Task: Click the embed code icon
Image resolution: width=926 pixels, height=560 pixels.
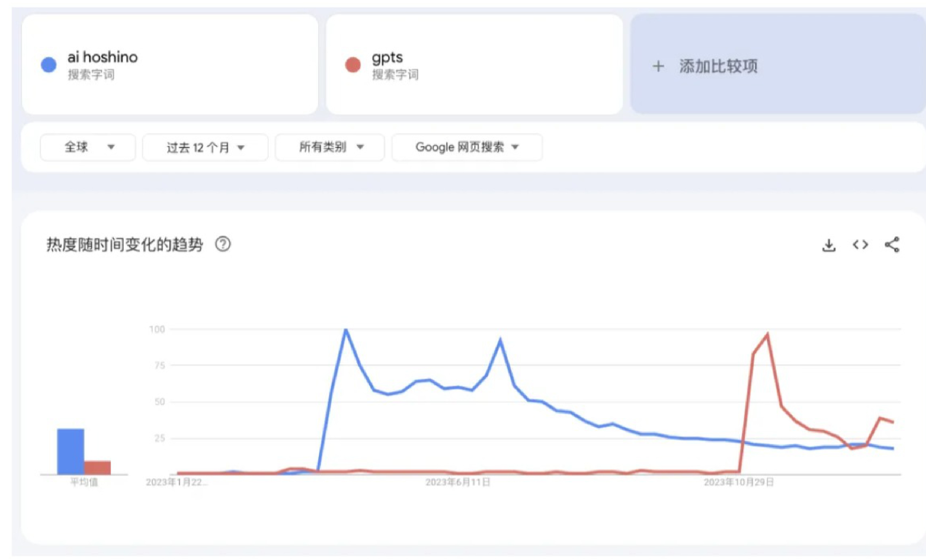Action: 860,245
